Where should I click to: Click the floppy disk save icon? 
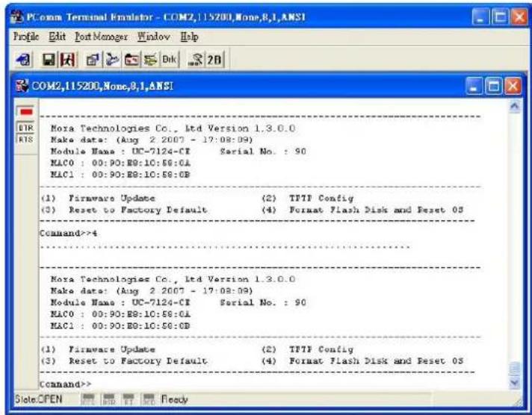(x=49, y=60)
